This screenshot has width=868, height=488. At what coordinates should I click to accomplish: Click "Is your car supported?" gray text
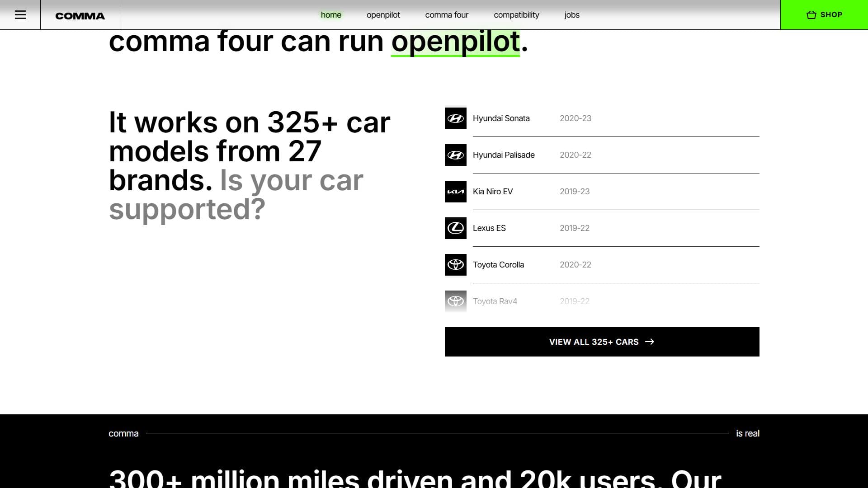pos(236,195)
